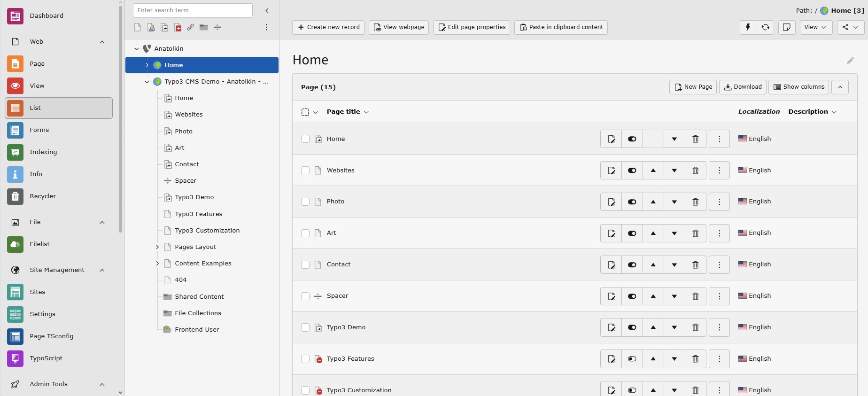The image size is (868, 396).
Task: Toggle visibility of the Home page row
Action: point(632,139)
